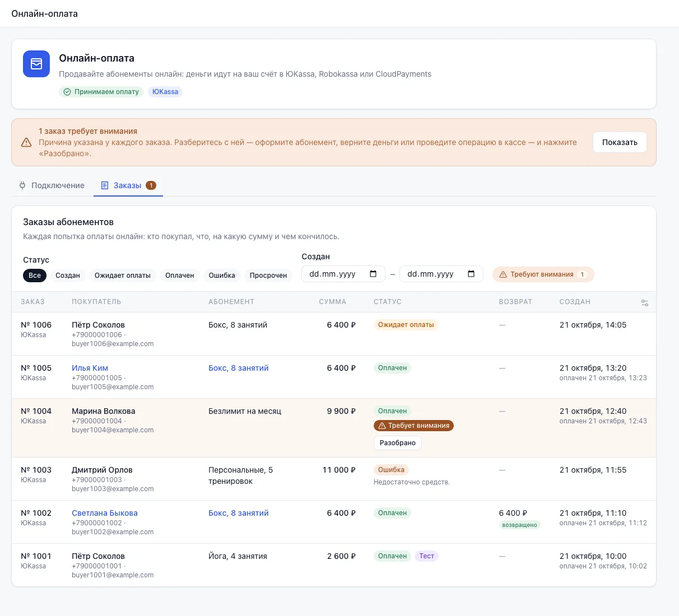This screenshot has width=679, height=616.
Task: Click the Показать button in the banner
Action: (x=620, y=142)
